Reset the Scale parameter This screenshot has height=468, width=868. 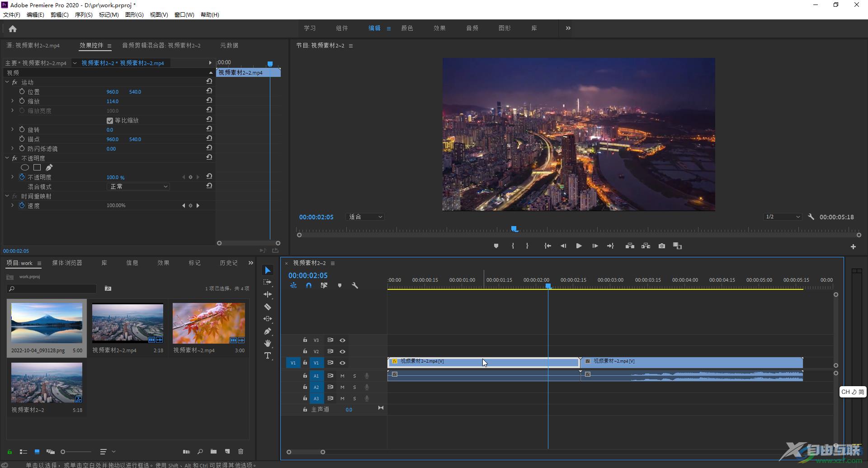tap(209, 100)
